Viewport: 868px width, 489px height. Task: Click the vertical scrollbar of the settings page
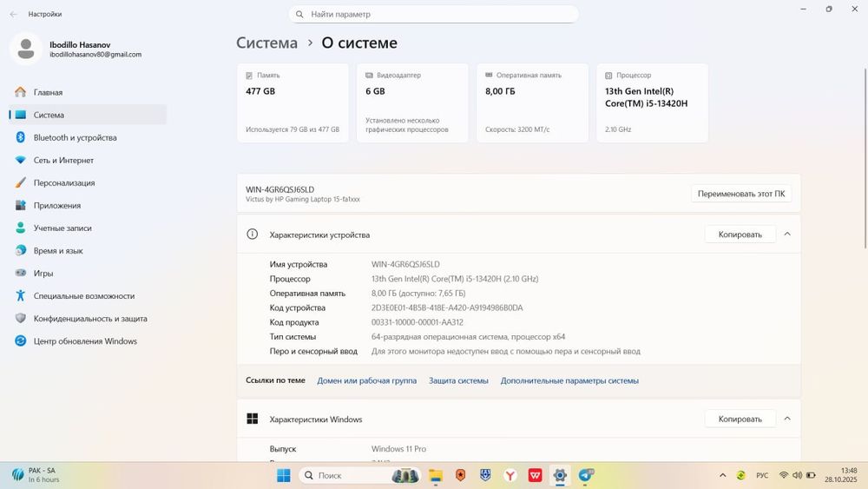(865, 158)
